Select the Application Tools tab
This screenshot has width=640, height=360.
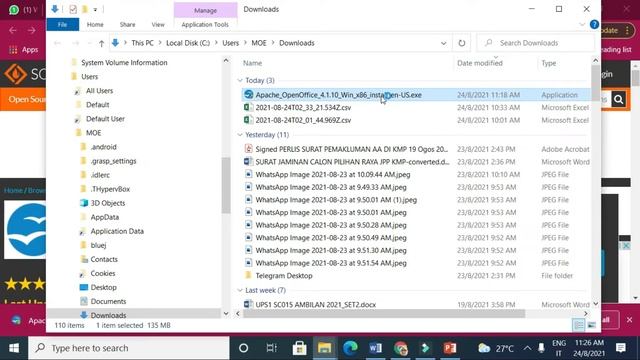pos(205,24)
